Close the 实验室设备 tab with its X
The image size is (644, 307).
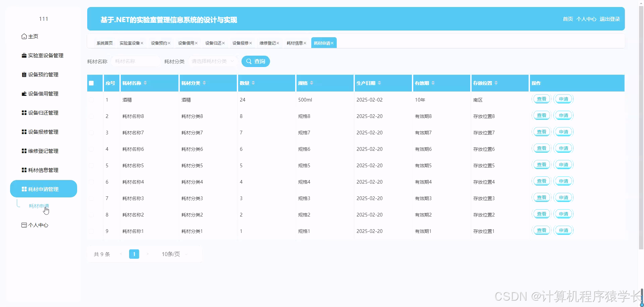142,43
